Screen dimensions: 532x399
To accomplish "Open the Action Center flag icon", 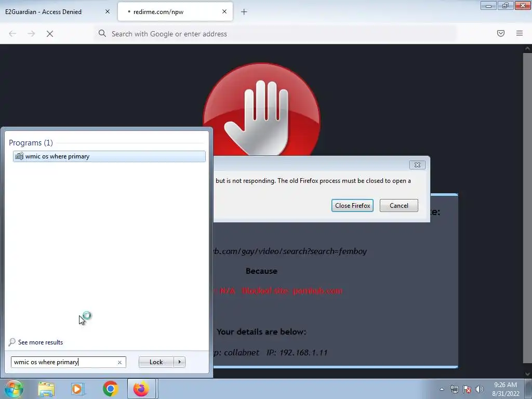I will point(467,389).
